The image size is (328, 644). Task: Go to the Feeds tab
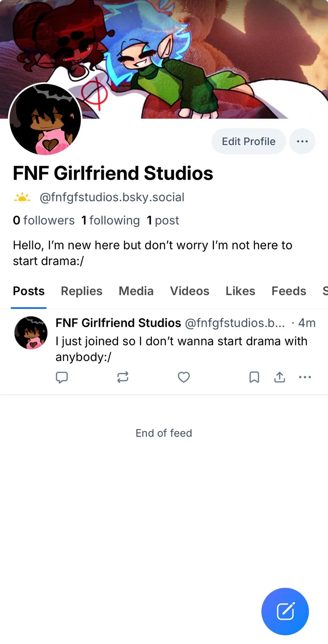pyautogui.click(x=289, y=291)
